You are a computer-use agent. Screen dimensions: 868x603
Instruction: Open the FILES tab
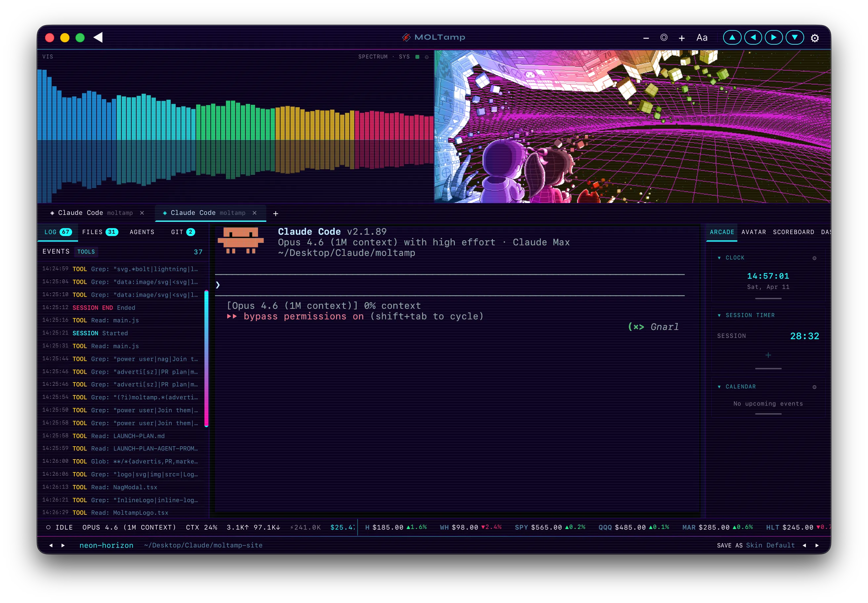coord(100,232)
